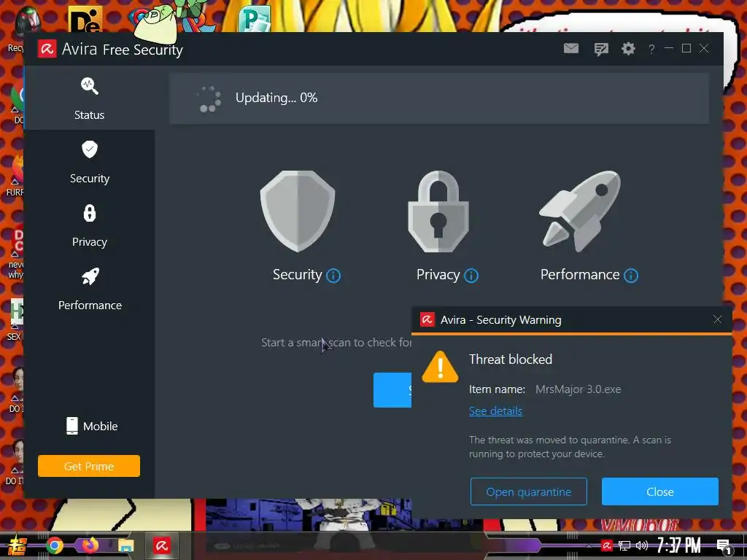747x560 pixels.
Task: Click the 7:37 PM clock
Action: pos(678,545)
